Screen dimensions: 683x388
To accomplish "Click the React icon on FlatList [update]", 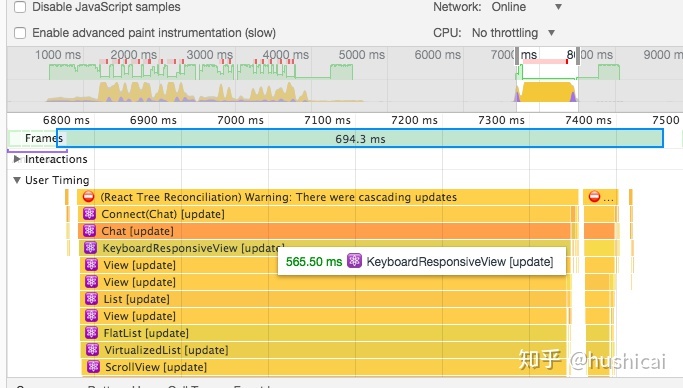I will point(91,333).
